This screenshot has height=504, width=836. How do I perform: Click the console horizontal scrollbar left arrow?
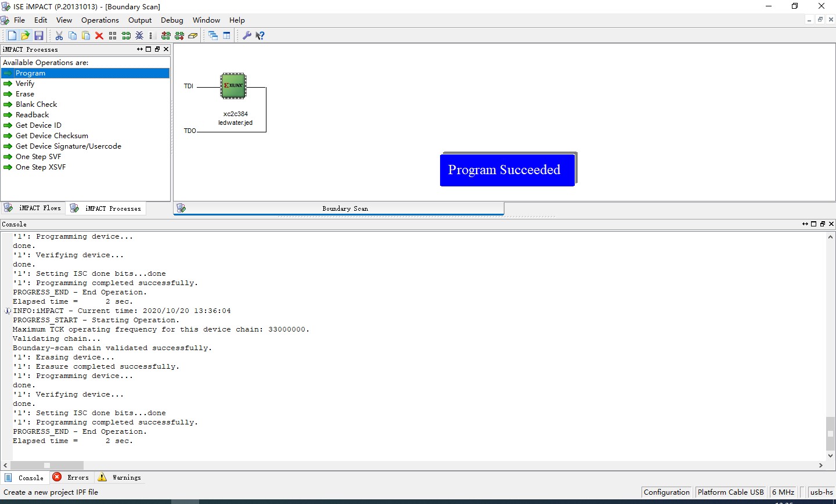[5, 466]
